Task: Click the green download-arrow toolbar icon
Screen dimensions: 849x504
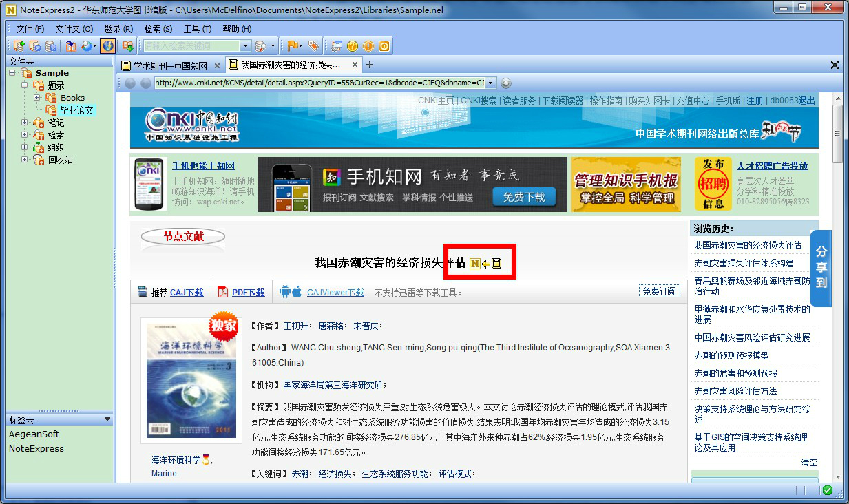Action: (x=127, y=46)
